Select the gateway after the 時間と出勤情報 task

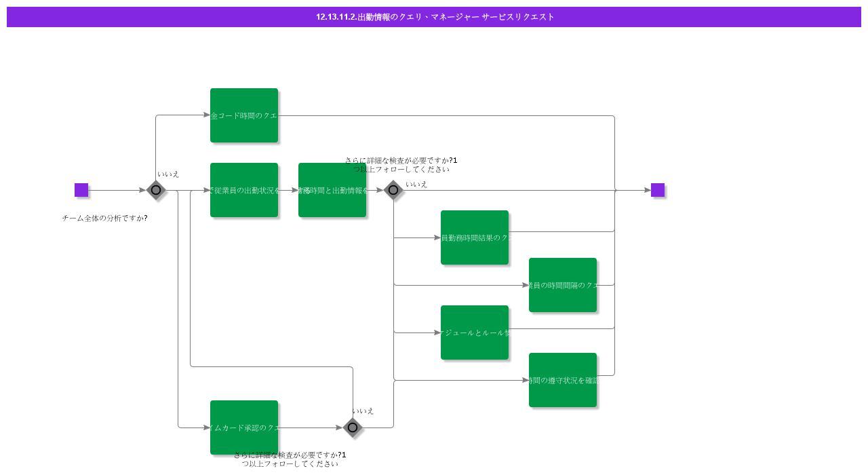click(x=393, y=190)
